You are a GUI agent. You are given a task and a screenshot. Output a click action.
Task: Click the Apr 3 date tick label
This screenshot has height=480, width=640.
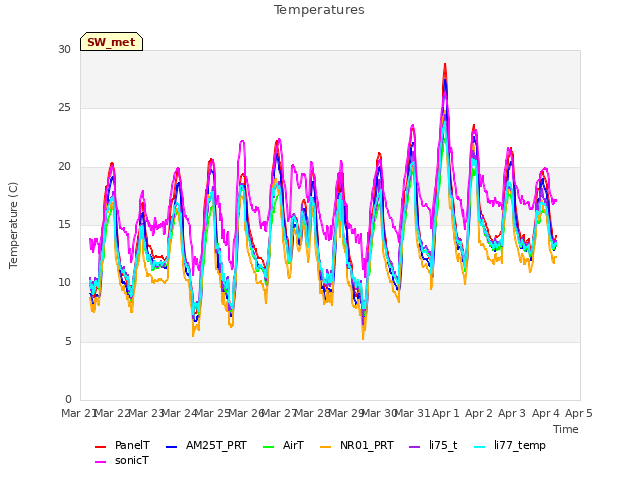(512, 413)
